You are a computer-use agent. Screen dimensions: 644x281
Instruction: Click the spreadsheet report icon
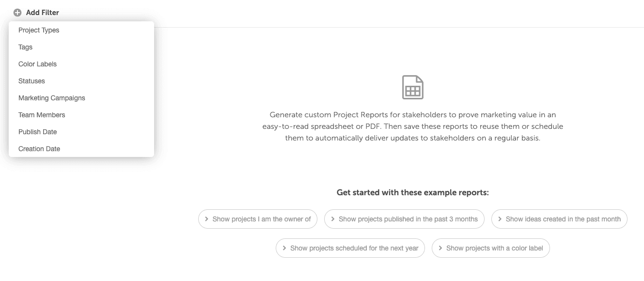click(x=413, y=87)
